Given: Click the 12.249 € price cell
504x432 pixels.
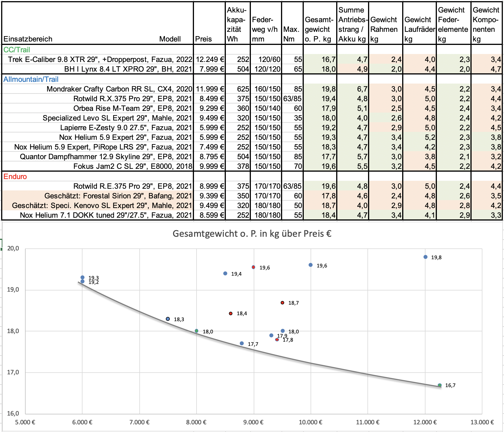Looking at the screenshot, I should pos(210,59).
